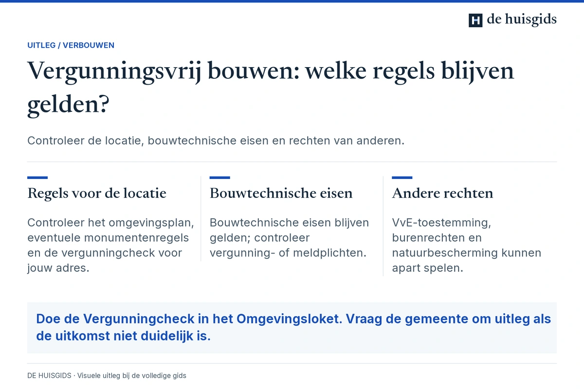Click the de huisgids H logo icon
Viewport: 584px width, 392px height.
point(475,20)
